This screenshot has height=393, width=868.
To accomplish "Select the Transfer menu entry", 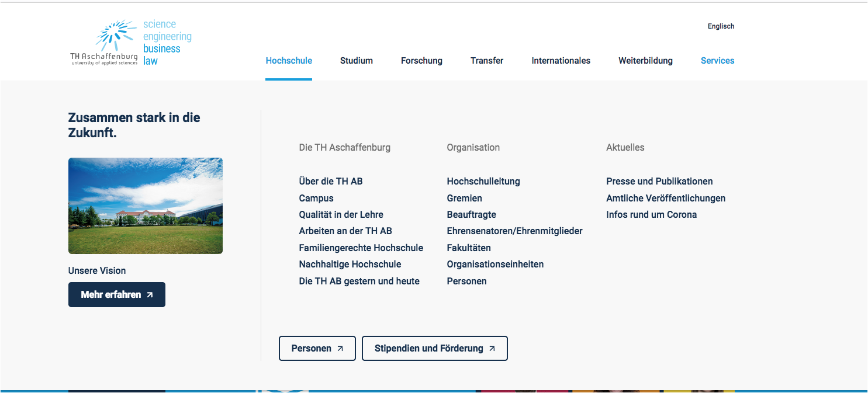I will (x=487, y=60).
